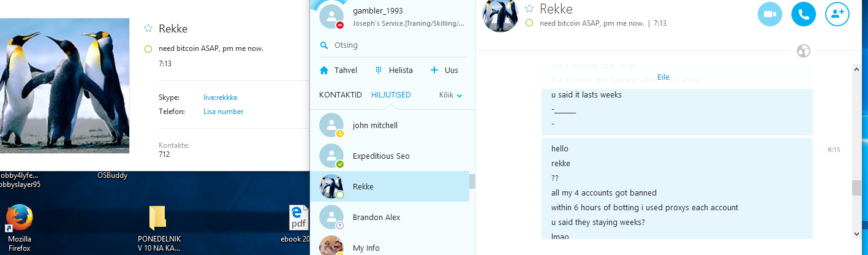The image size is (868, 255).
Task: Click the 'hello' chat message
Action: click(x=560, y=148)
